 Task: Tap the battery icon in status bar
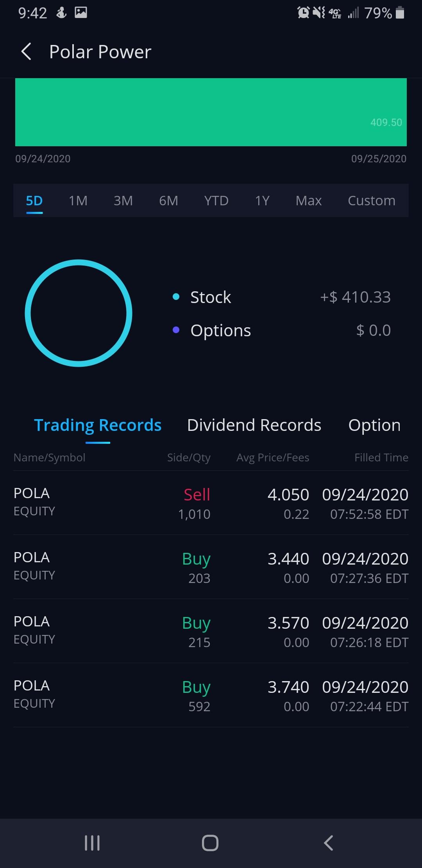[400, 13]
